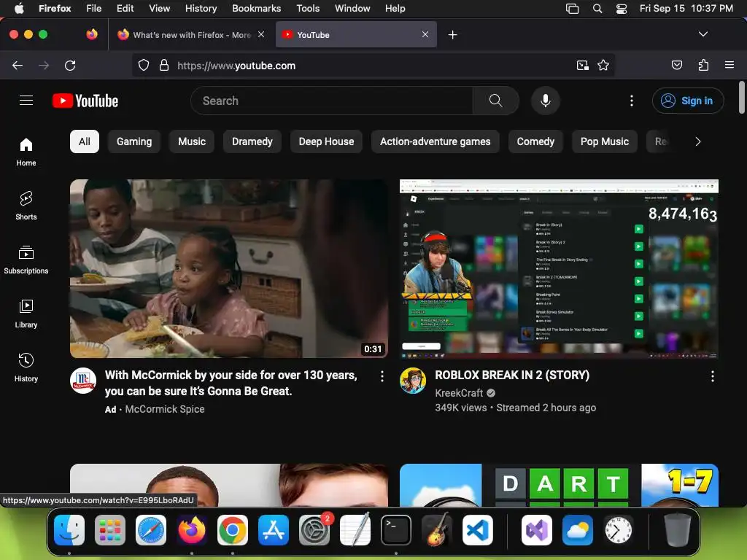The image size is (747, 560).
Task: Select the Deep House filter chip
Action: (x=326, y=141)
